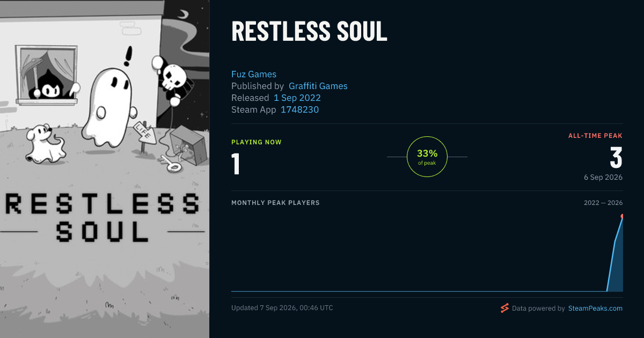Click the RESTLESS SOUL page title
The width and height of the screenshot is (644, 338).
click(309, 32)
